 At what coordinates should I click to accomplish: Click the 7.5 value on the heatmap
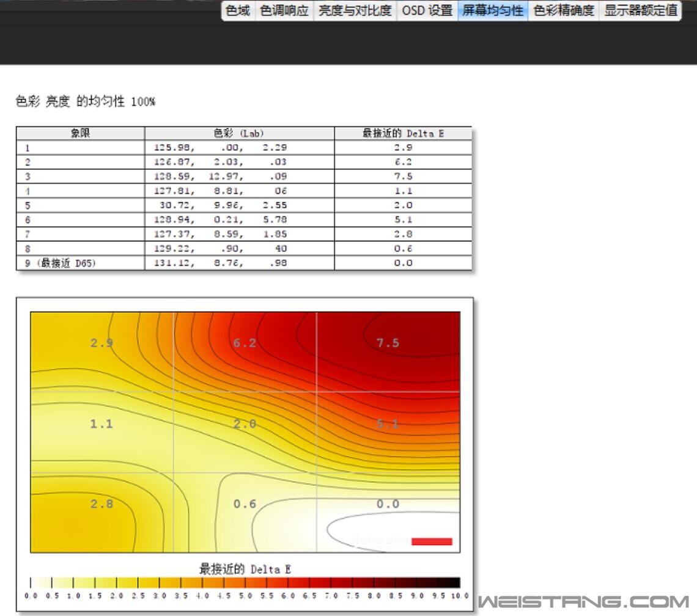[388, 343]
